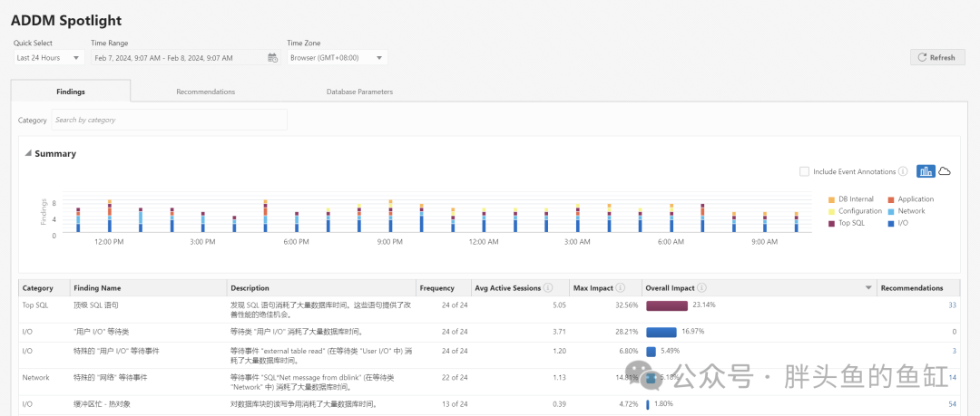Click the 5.05 Avg Active Sessions value

558,305
